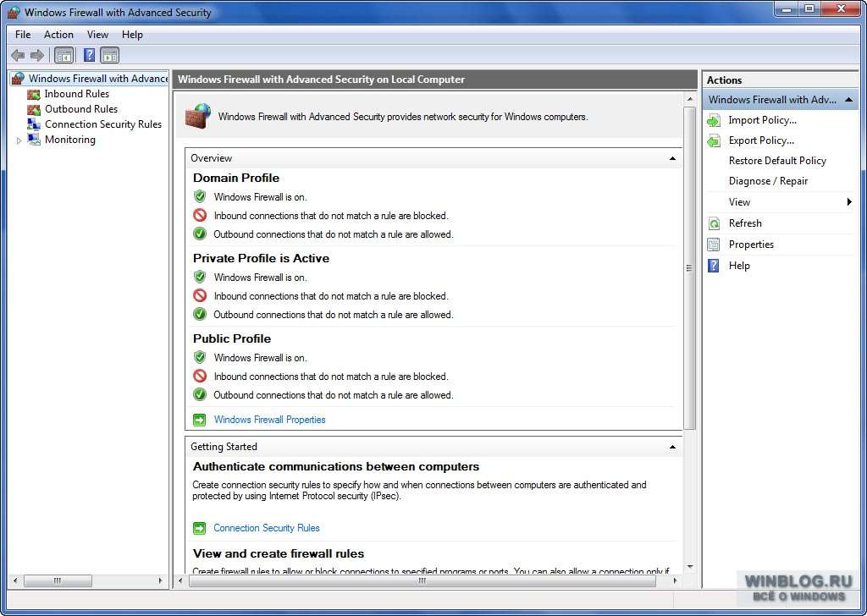Choose Import Policy... action

coord(763,120)
